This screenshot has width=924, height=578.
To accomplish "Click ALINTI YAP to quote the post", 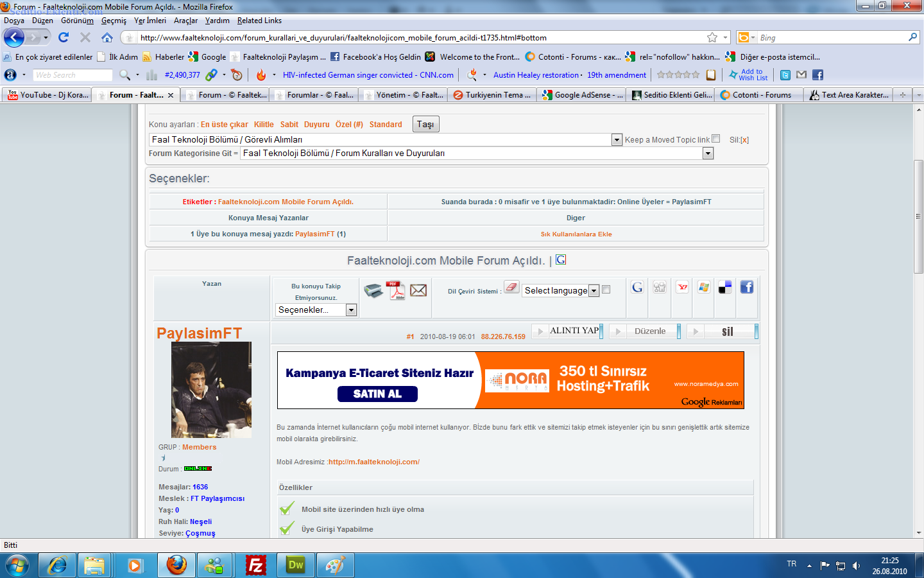I will (x=568, y=331).
